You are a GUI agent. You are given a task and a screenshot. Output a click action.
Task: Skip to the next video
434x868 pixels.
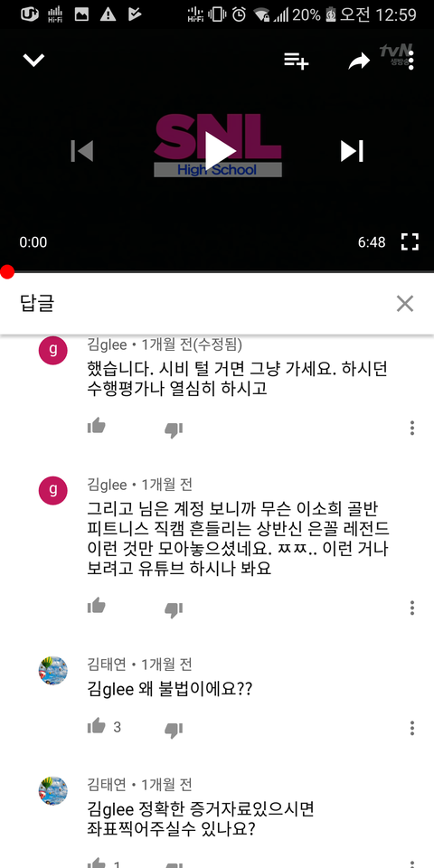(352, 151)
